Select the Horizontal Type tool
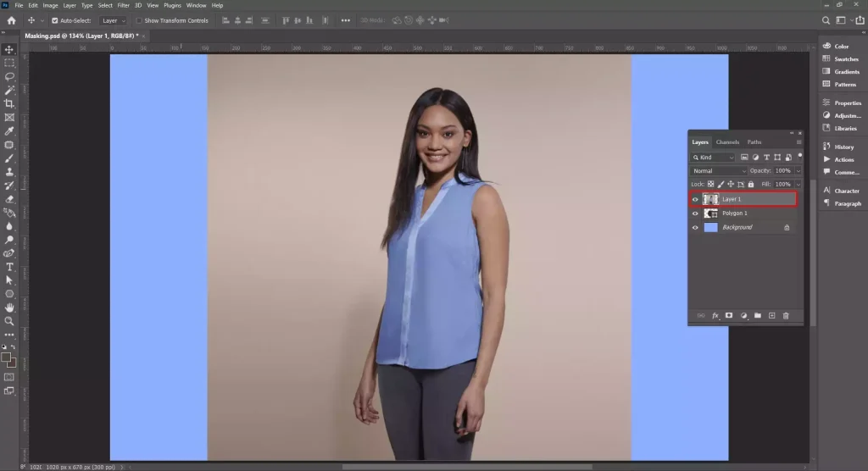Viewport: 868px width, 471px height. coord(9,267)
